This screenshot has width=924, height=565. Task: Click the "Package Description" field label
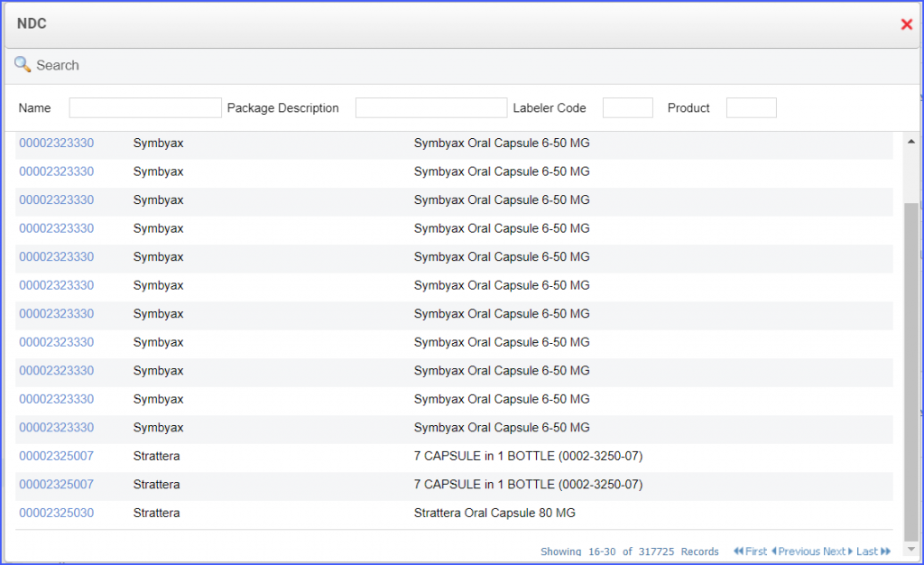[282, 107]
